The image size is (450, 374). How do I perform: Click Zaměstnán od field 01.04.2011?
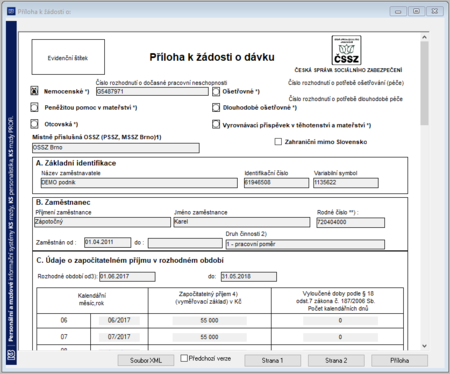click(107, 242)
